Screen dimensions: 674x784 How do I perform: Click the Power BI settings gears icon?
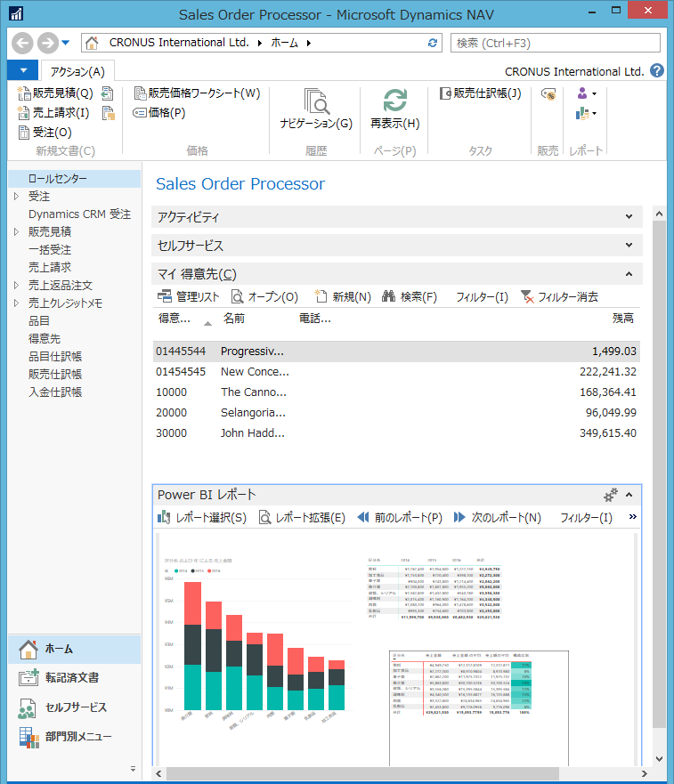(x=611, y=495)
